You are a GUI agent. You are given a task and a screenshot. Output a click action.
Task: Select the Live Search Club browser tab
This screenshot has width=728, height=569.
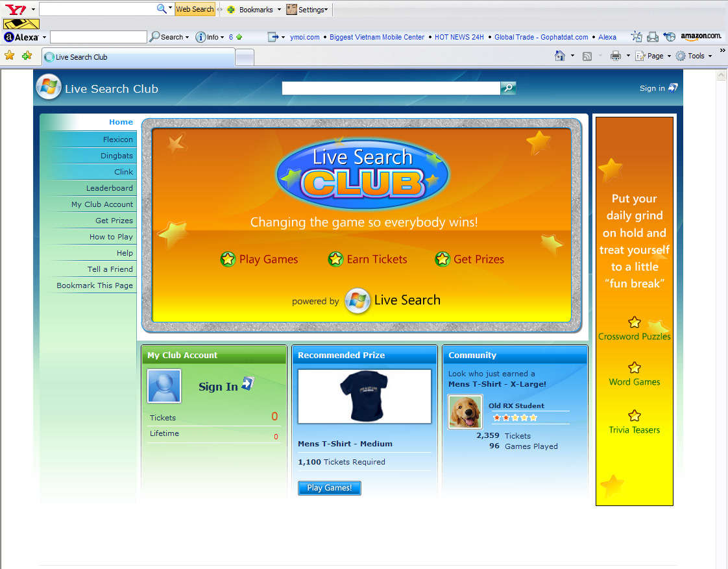[138, 57]
